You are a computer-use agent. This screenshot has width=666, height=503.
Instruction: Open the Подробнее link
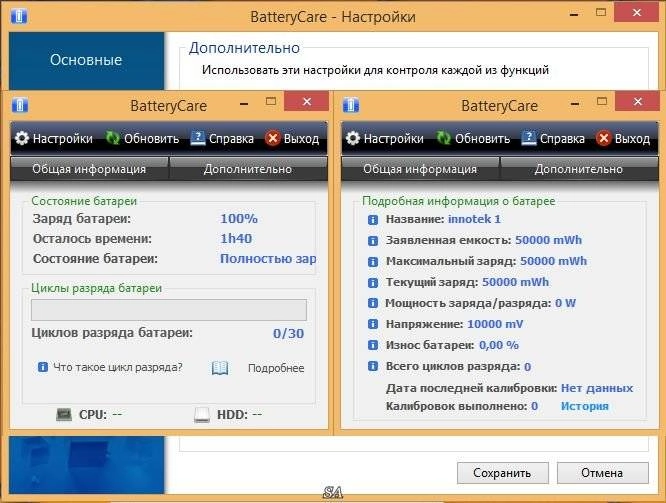tap(276, 368)
